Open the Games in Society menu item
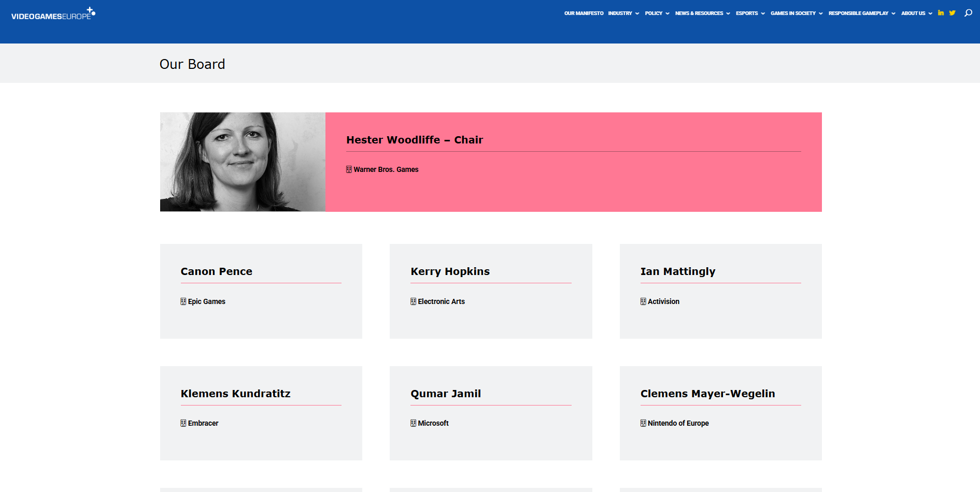The height and width of the screenshot is (492, 980). 793,13
